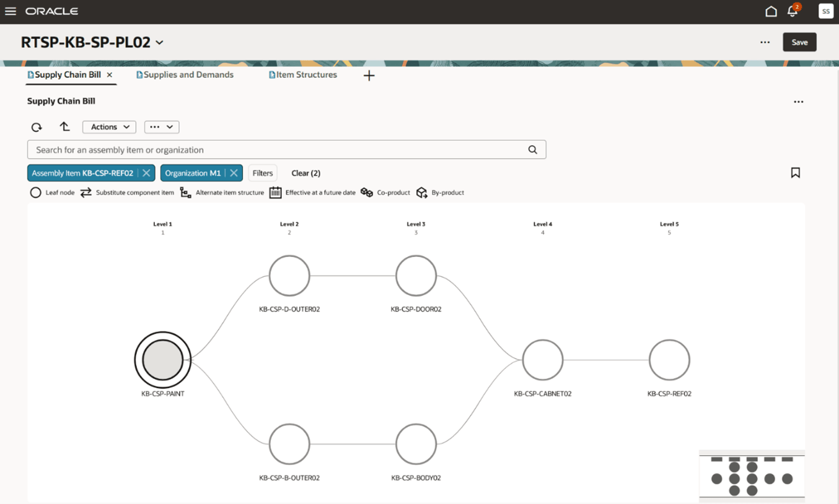Clear both applied filters
Screen dimensions: 839x504
(x=306, y=173)
